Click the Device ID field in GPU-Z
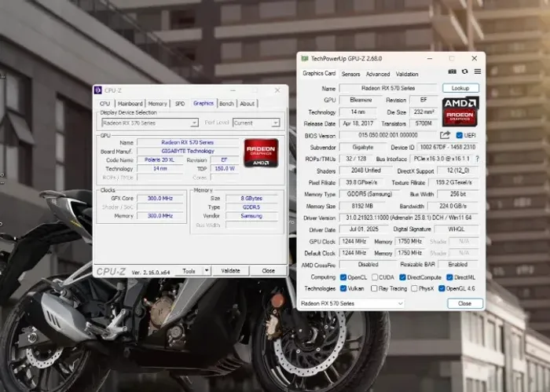Viewport: 550px width, 392px height. point(448,147)
